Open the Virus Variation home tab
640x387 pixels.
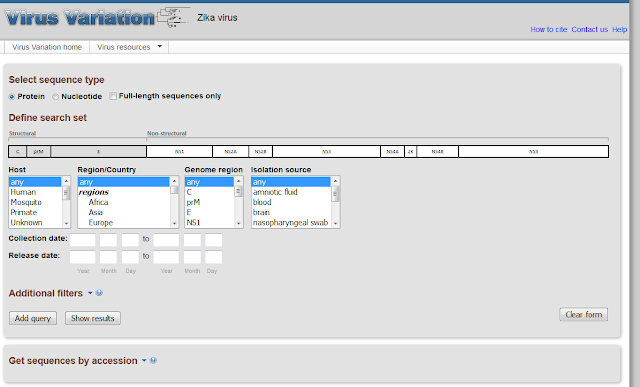47,47
